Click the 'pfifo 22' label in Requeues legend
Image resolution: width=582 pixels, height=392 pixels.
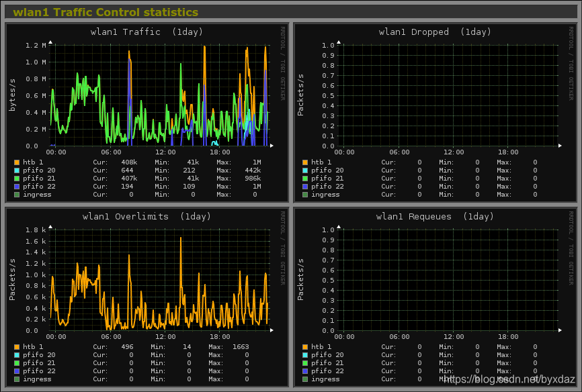coord(327,371)
